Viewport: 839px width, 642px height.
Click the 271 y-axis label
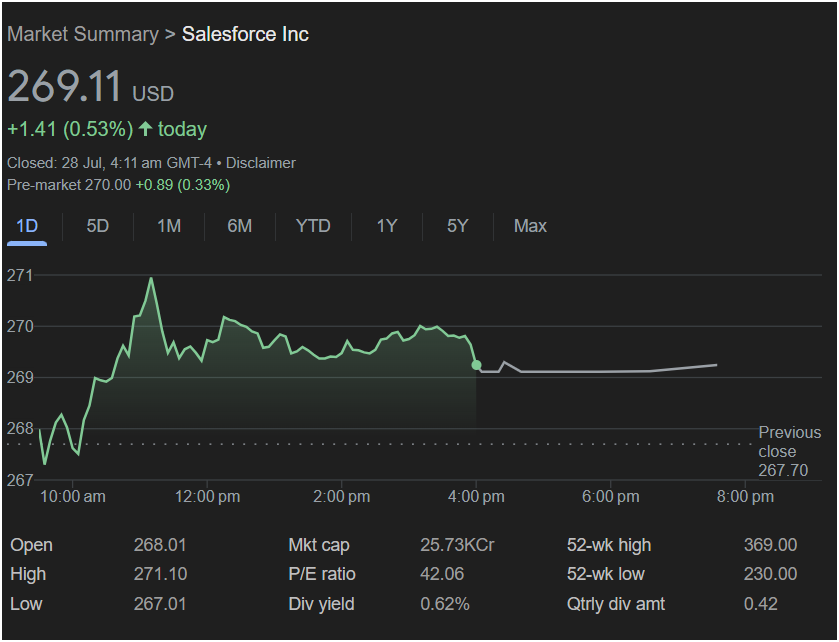[20, 275]
